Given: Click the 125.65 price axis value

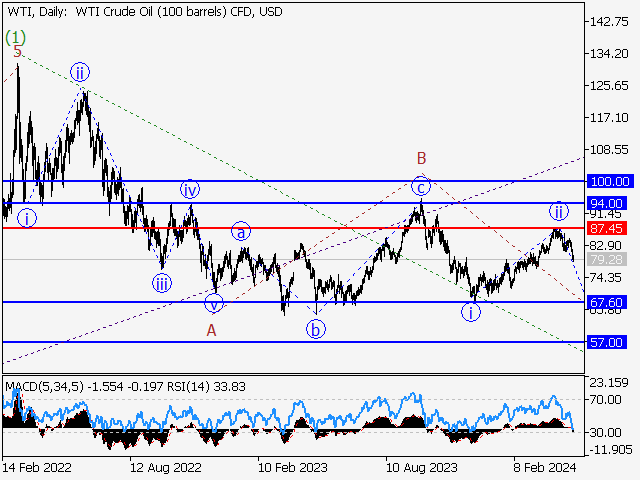Looking at the screenshot, I should (x=609, y=86).
